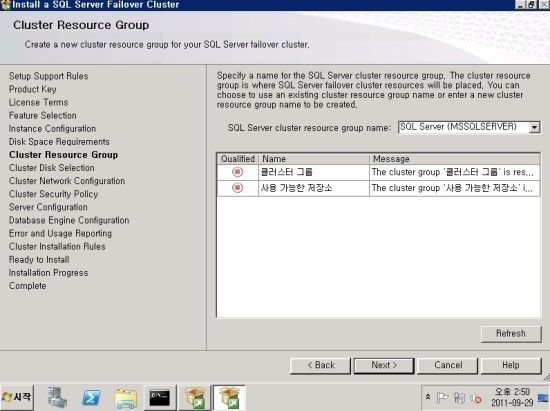
Task: Click the volume tray icon with red mark
Action: [x=476, y=398]
